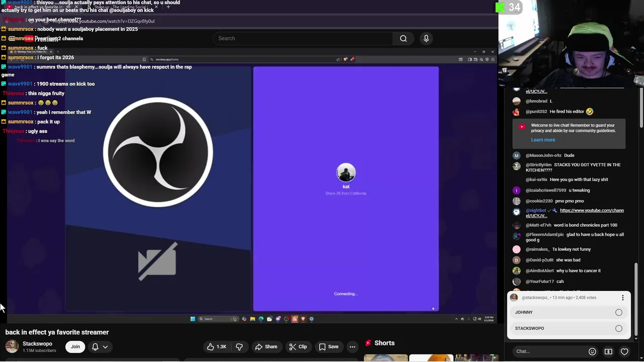
Task: Click the YouTube search magnifier button
Action: pos(404,38)
